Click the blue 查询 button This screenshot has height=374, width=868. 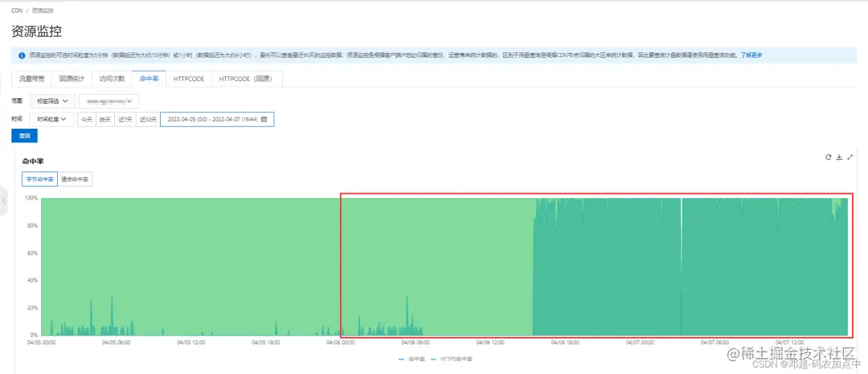(24, 136)
